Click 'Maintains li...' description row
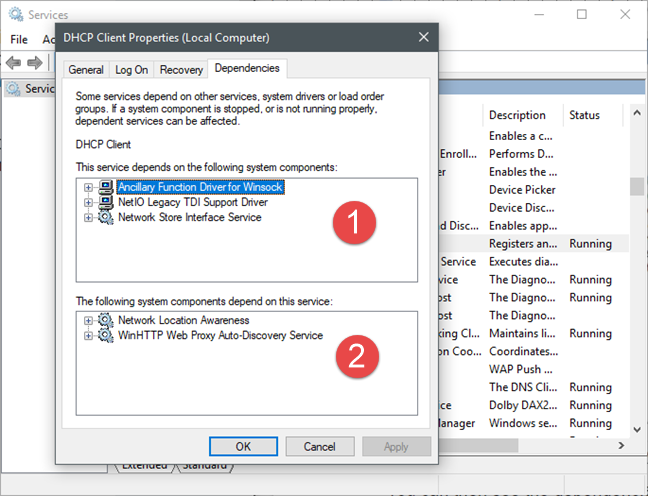The width and height of the screenshot is (648, 496). [522, 333]
